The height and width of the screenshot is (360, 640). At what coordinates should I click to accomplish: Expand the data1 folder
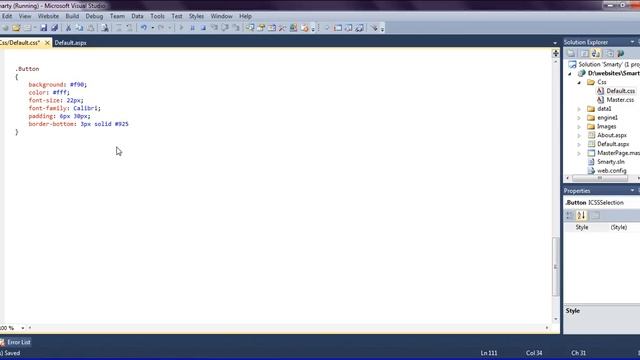(579, 109)
